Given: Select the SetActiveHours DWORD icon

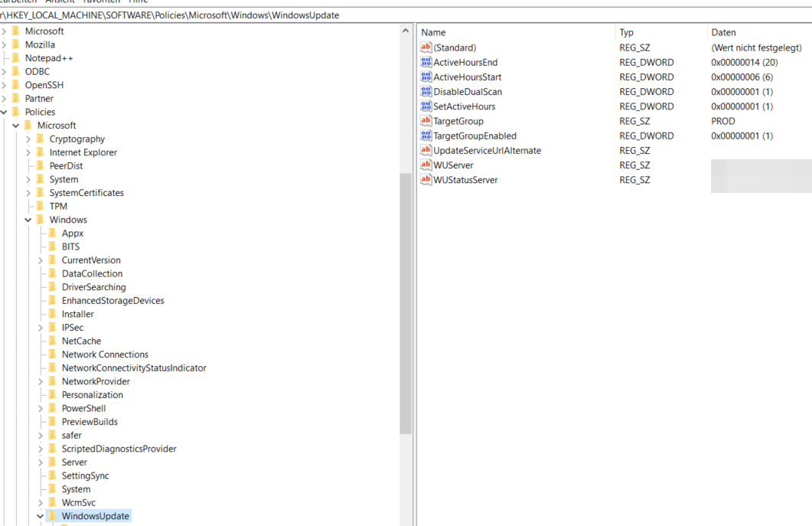Looking at the screenshot, I should pyautogui.click(x=426, y=106).
